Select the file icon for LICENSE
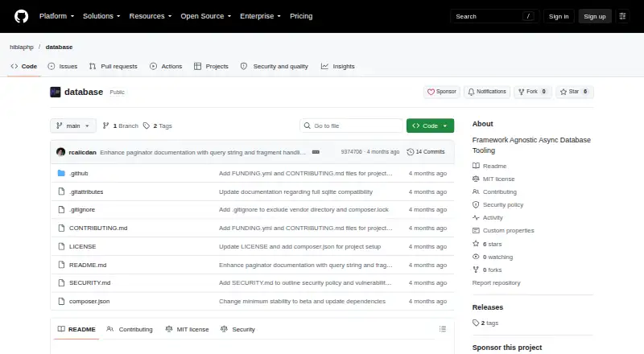The height and width of the screenshot is (354, 644). 61,246
